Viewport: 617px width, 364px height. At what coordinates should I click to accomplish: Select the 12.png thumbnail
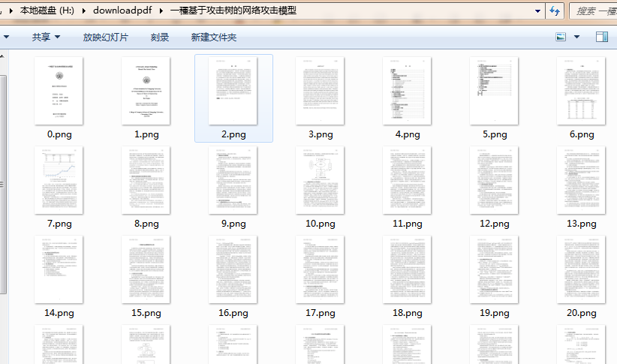click(x=494, y=180)
